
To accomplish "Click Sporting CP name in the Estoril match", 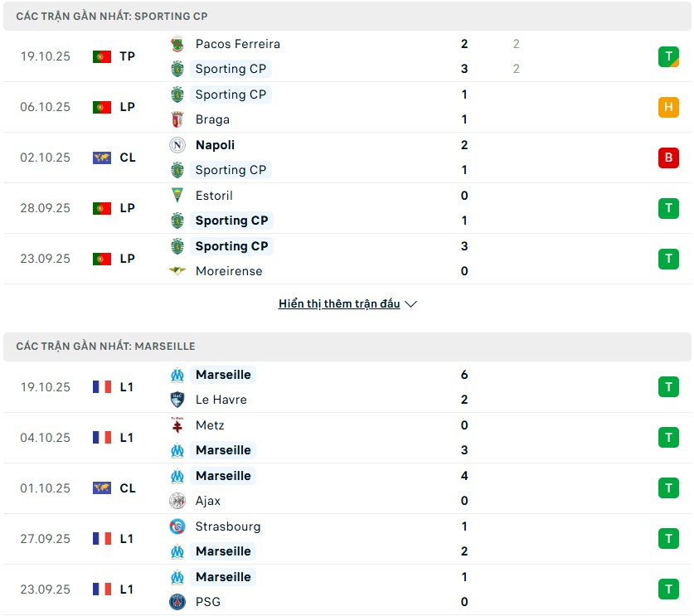I will click(x=232, y=221).
